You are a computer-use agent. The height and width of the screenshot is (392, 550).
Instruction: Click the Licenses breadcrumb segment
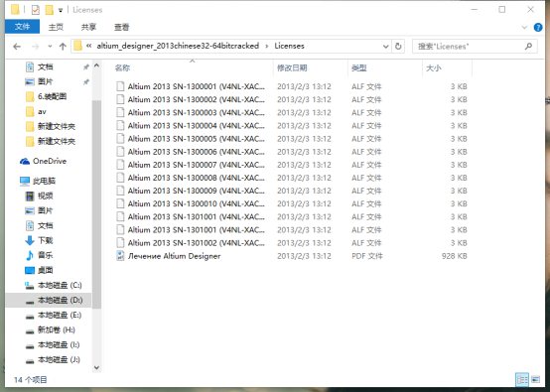(x=289, y=46)
